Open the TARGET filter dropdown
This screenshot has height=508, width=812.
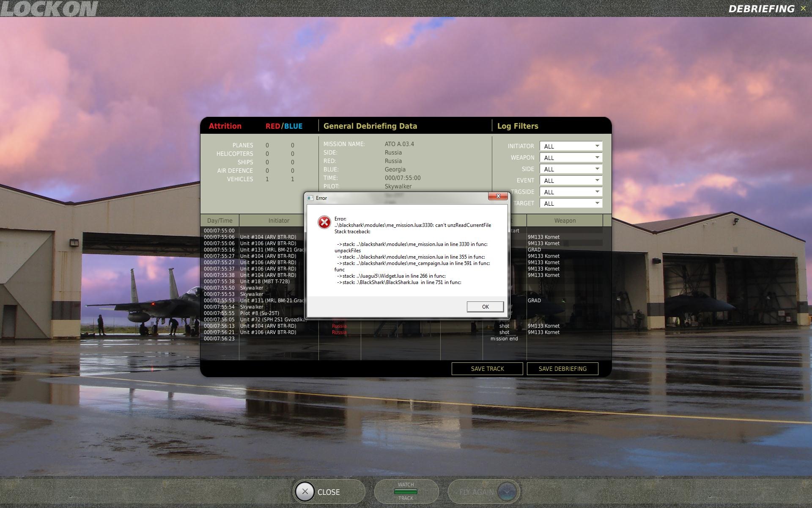[571, 204]
